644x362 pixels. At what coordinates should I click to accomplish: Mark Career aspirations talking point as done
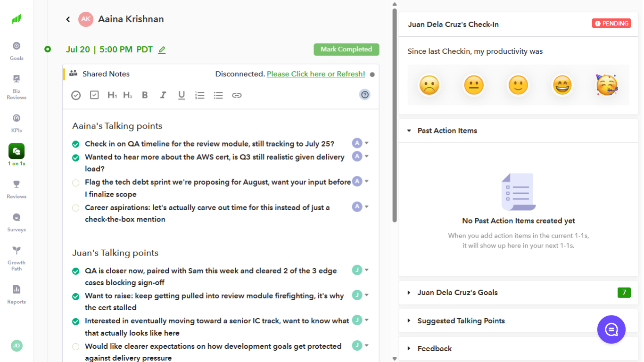pos(75,208)
